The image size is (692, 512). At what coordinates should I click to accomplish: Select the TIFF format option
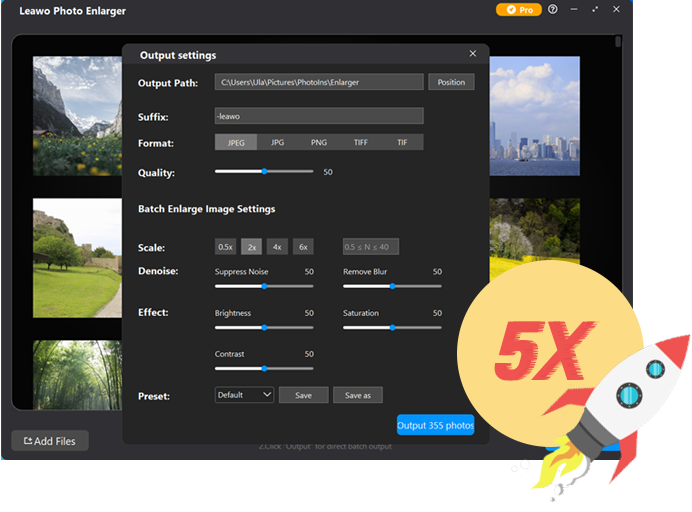click(x=361, y=143)
